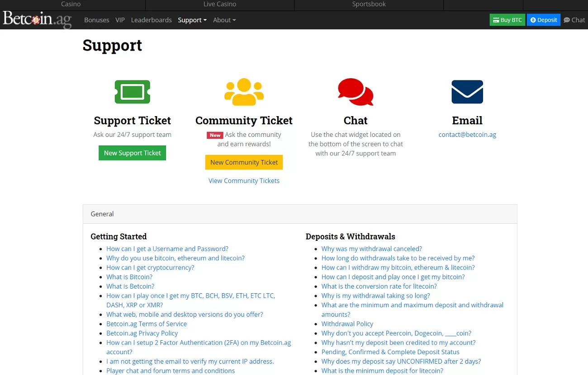Viewport: 588px width, 375px height.
Task: Click the yellow Community Ticket people icon
Action: pos(244,92)
